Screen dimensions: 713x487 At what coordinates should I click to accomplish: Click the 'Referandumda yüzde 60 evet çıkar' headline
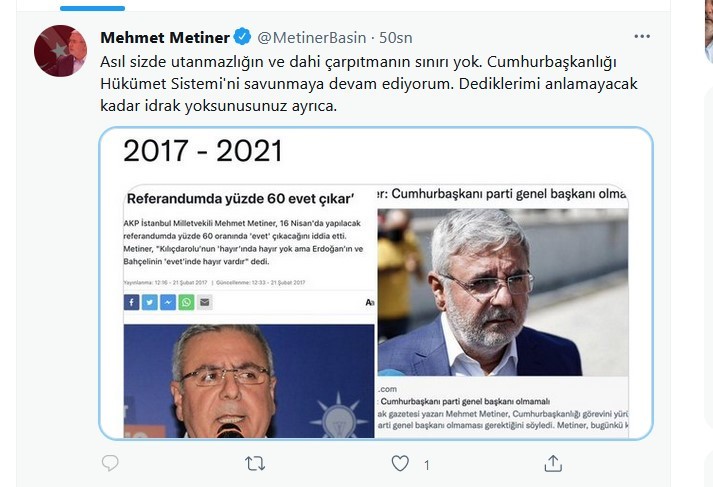(240, 199)
